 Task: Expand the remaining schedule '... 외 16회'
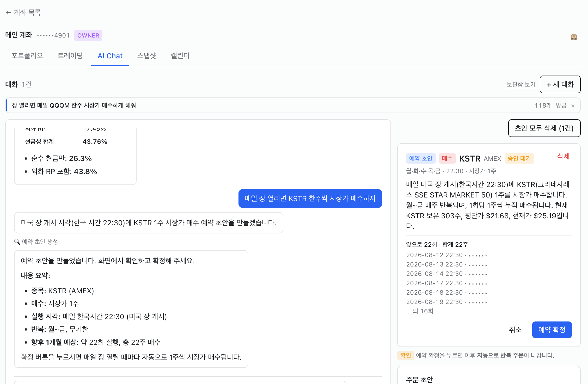pyautogui.click(x=420, y=311)
